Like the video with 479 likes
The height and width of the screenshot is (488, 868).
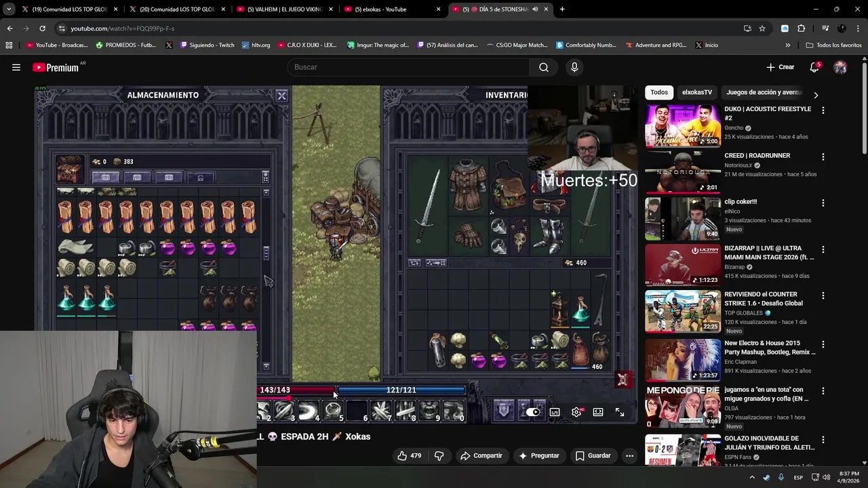pyautogui.click(x=409, y=455)
